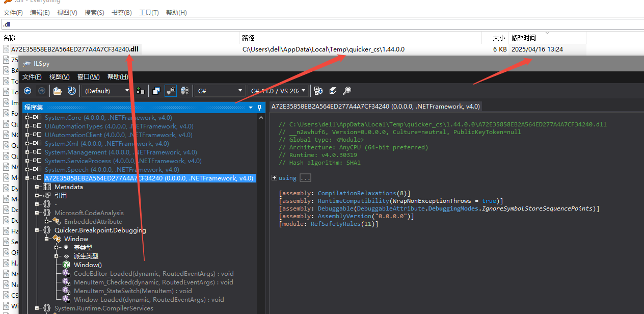Viewport: 644px width, 314px height.
Task: Collapse all tree nodes via toolbar icon
Action: pos(333,91)
